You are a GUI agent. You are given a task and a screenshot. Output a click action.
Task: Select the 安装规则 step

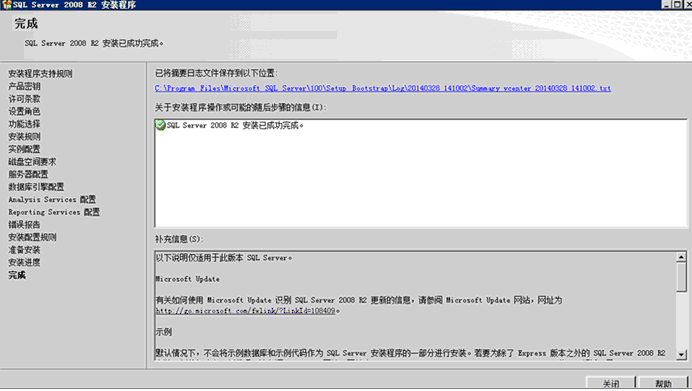point(24,136)
